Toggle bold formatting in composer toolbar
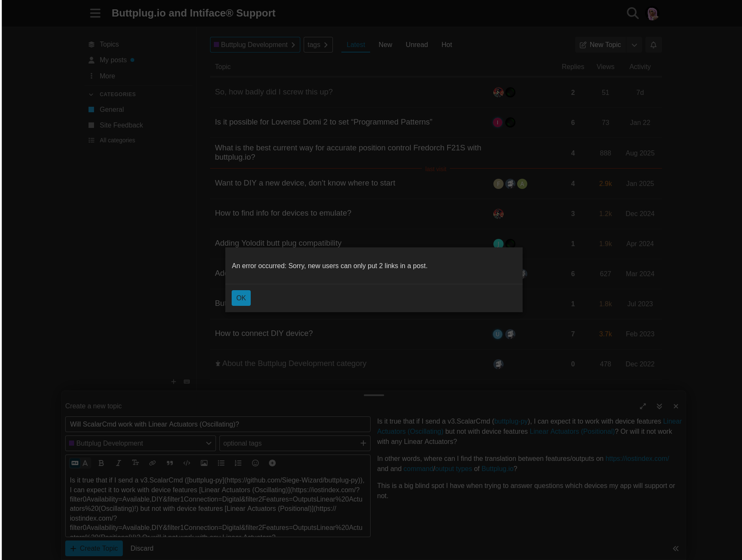This screenshot has height=560, width=742. (101, 463)
